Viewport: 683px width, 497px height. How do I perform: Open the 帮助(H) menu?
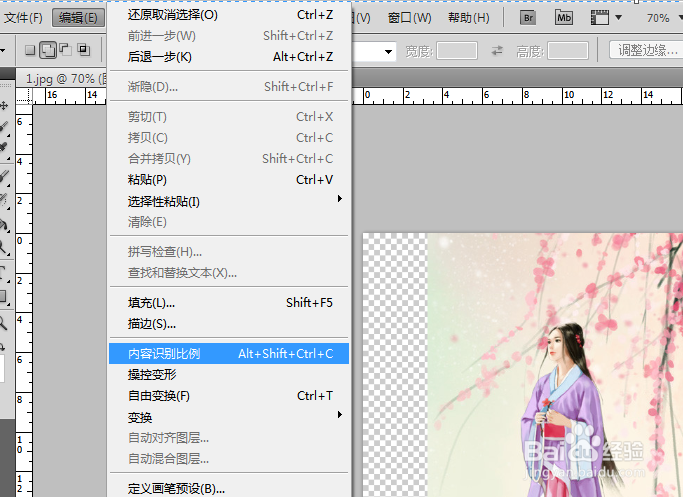[x=469, y=18]
